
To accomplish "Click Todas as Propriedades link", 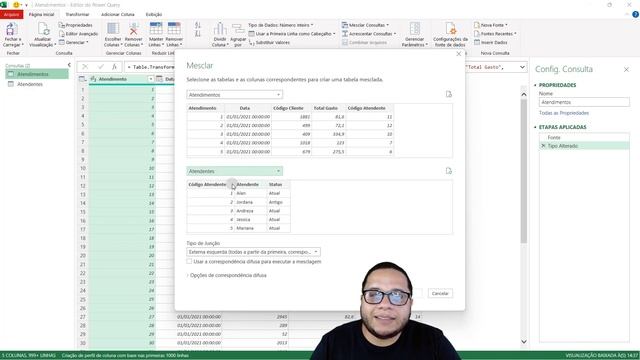I will (564, 113).
